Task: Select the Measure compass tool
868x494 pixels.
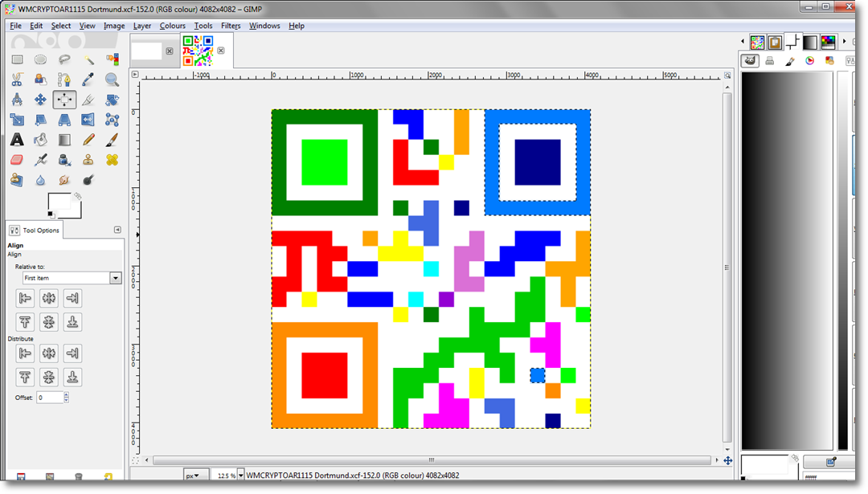Action: [x=17, y=100]
